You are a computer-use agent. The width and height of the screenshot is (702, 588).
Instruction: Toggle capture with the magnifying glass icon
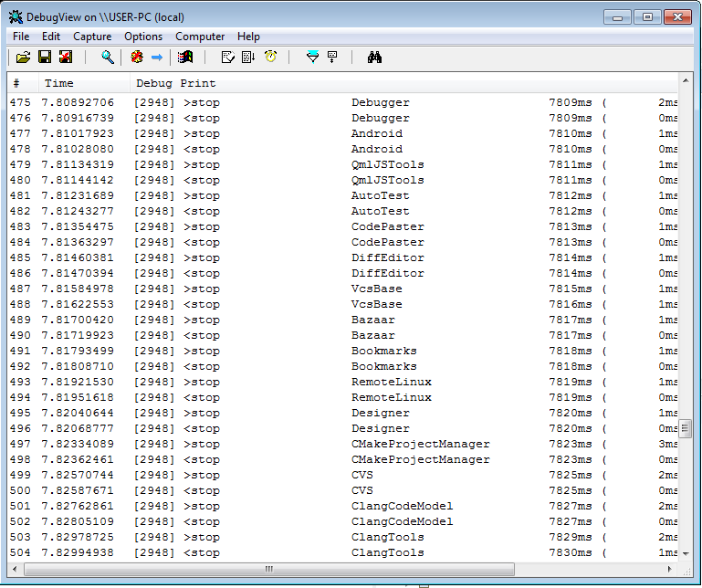pyautogui.click(x=108, y=58)
